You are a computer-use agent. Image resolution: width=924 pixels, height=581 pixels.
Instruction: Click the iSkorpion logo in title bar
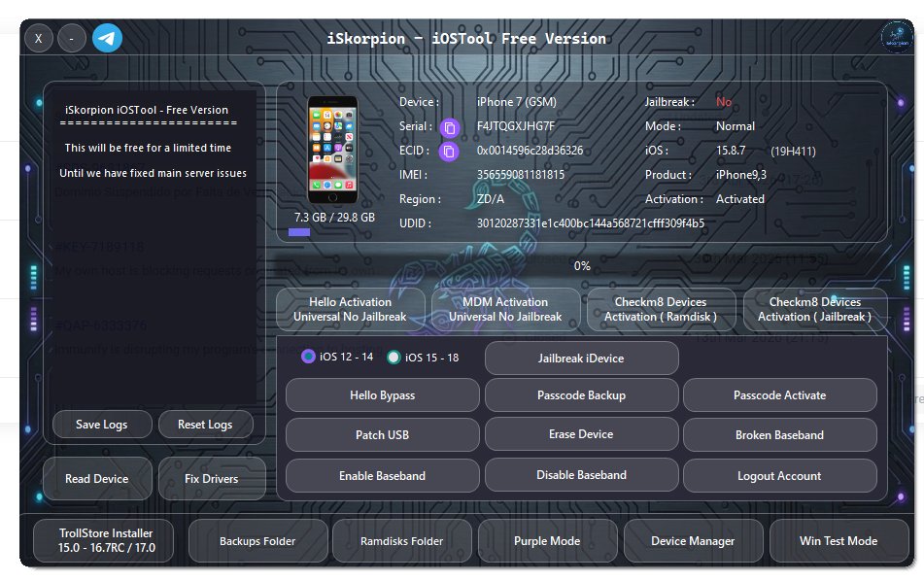point(896,37)
